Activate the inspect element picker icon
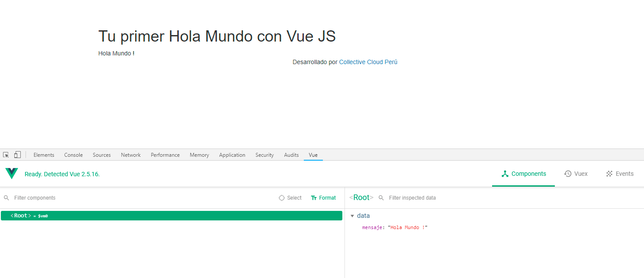The image size is (644, 278). tap(6, 155)
